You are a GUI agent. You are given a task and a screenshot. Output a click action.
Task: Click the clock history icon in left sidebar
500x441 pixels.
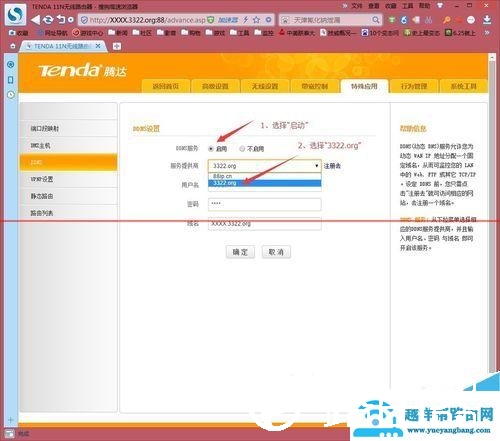coord(11,95)
